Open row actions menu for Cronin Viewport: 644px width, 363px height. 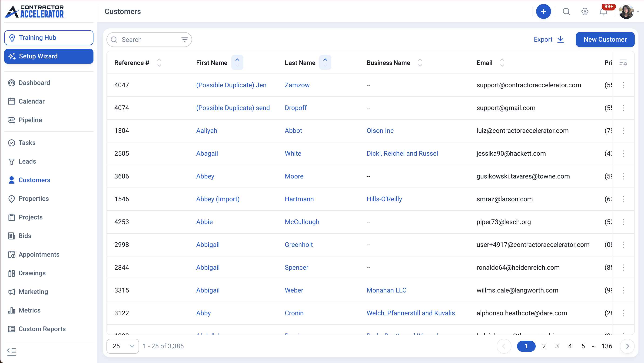[623, 313]
